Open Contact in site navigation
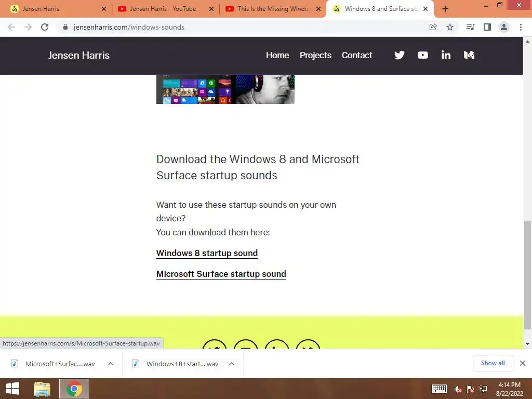This screenshot has width=532, height=399. tap(356, 55)
